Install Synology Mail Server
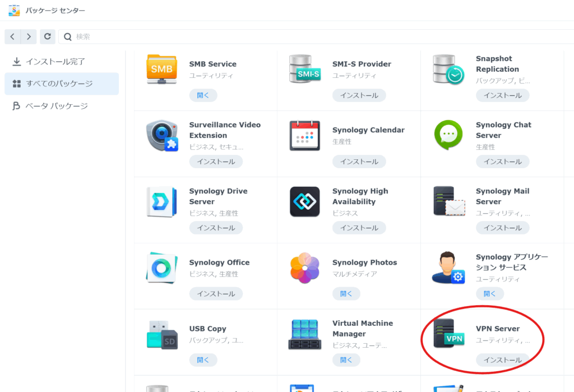Viewport: 574px width, 392px height. coord(503,228)
